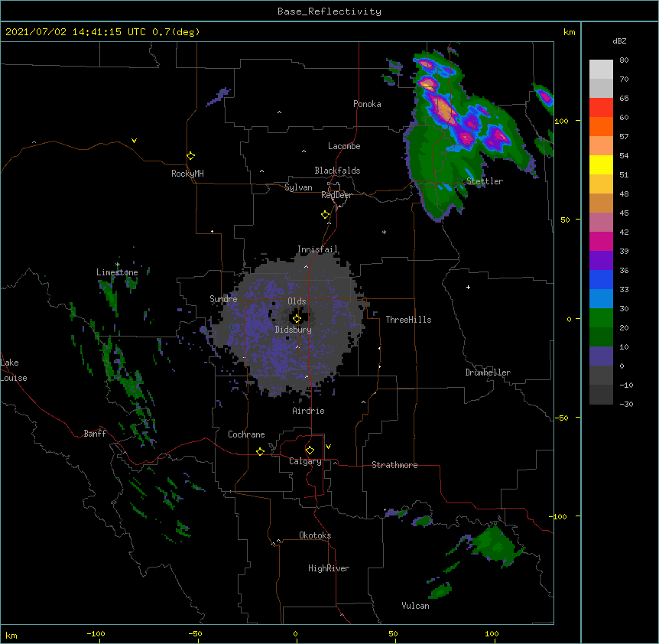The image size is (659, 644).
Task: Click the -50 tick on the right axis
Action: coord(561,418)
